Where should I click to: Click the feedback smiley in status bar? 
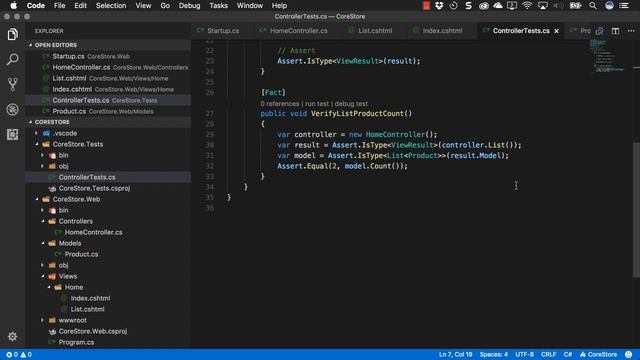point(629,354)
